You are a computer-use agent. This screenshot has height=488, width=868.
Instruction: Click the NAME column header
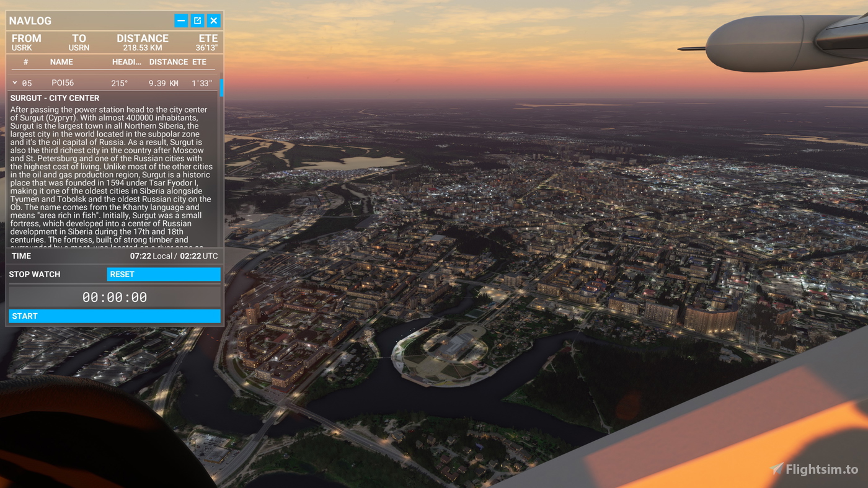click(61, 62)
